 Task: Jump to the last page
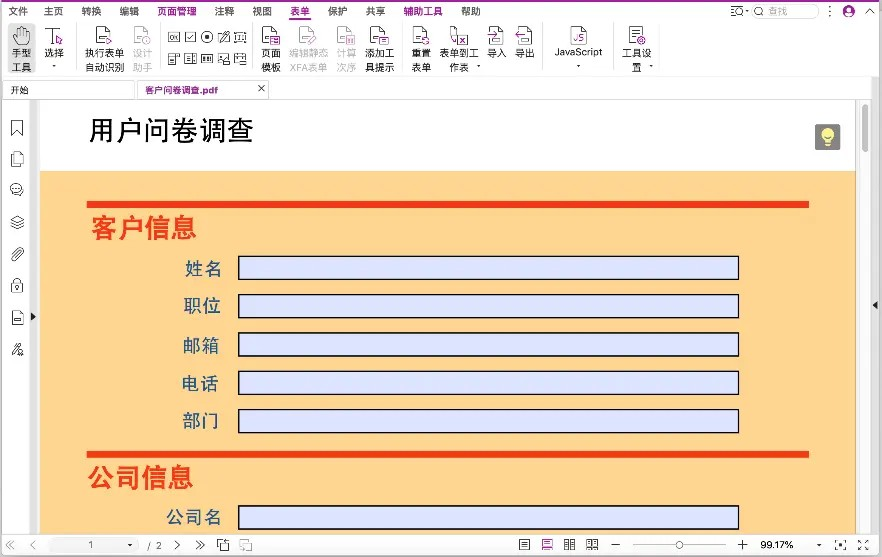[200, 545]
